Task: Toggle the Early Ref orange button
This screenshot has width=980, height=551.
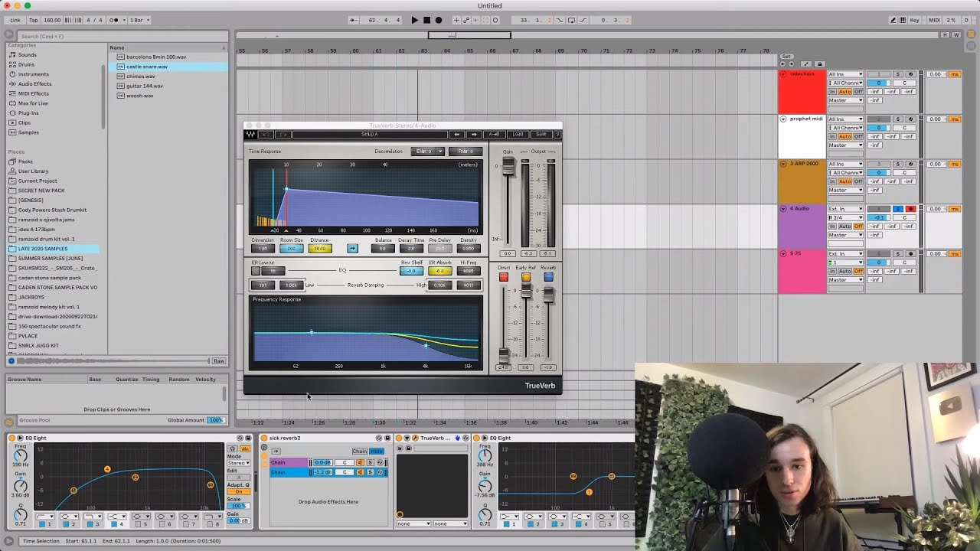Action: 526,277
